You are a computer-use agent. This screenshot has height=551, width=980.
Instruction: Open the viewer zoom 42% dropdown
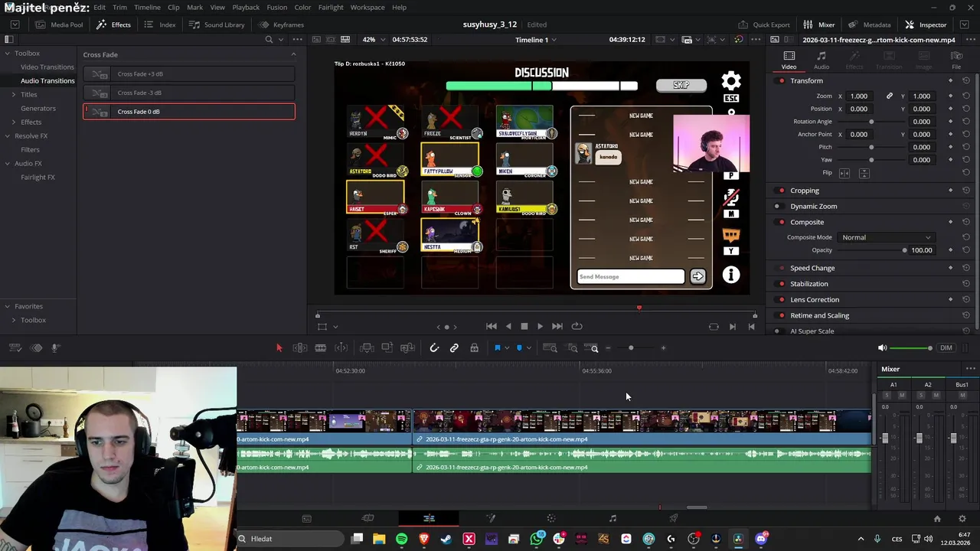click(x=373, y=40)
